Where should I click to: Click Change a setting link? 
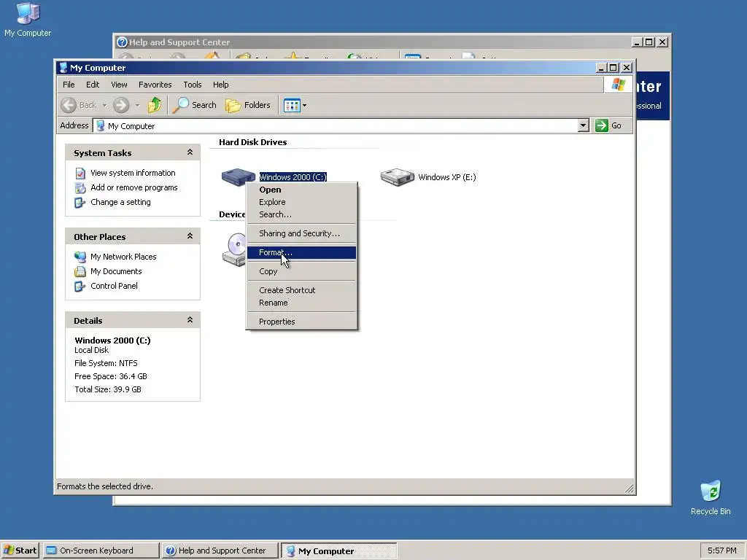tap(120, 202)
